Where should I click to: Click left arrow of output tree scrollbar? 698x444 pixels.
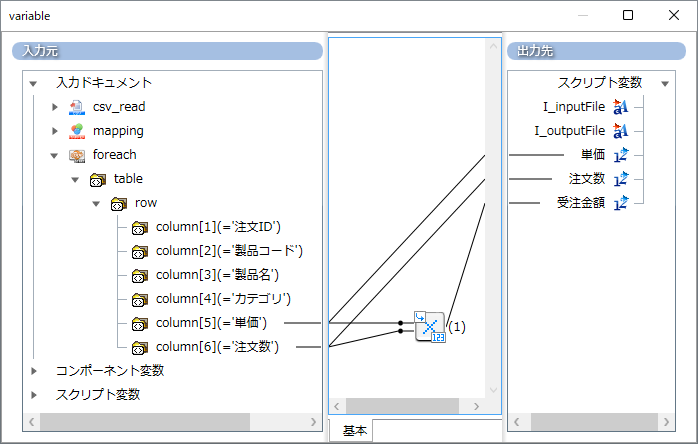[x=516, y=422]
